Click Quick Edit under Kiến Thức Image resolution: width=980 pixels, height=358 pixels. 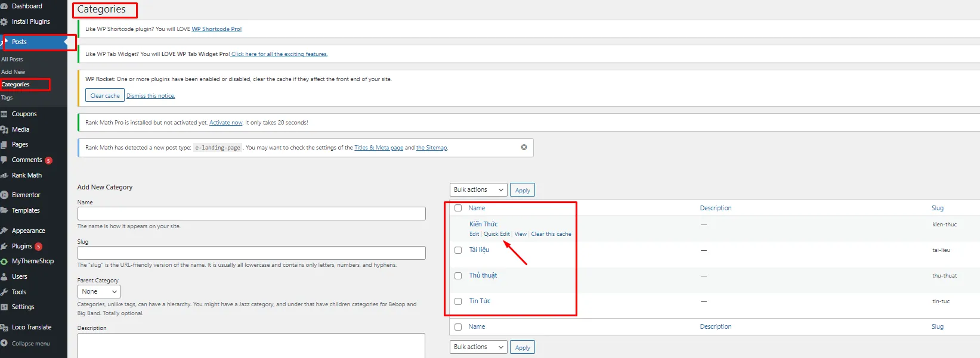(x=497, y=234)
